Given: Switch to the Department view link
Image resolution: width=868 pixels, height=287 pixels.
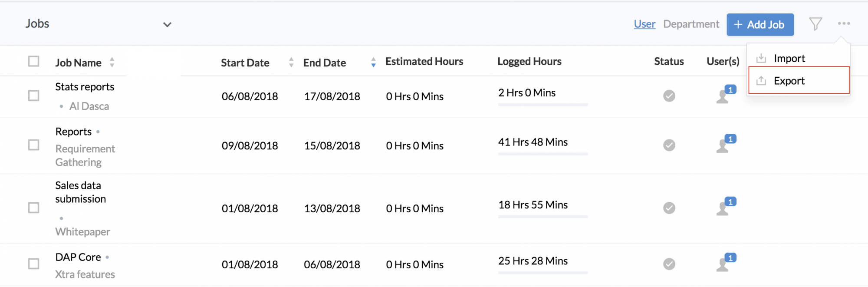Looking at the screenshot, I should point(691,24).
